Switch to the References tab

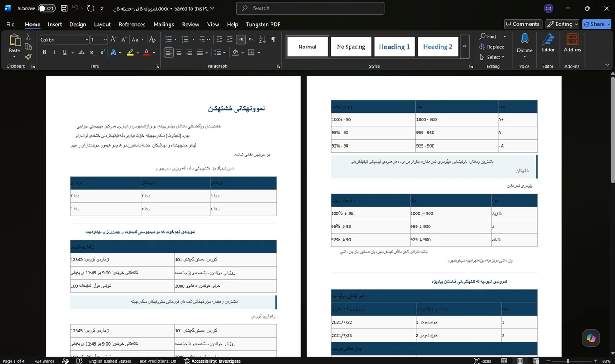coord(132,24)
